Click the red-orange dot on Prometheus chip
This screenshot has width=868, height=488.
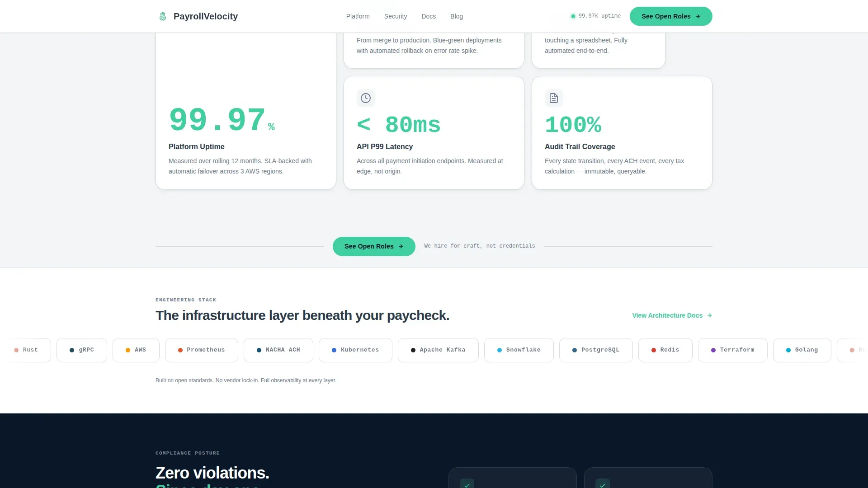pos(180,350)
